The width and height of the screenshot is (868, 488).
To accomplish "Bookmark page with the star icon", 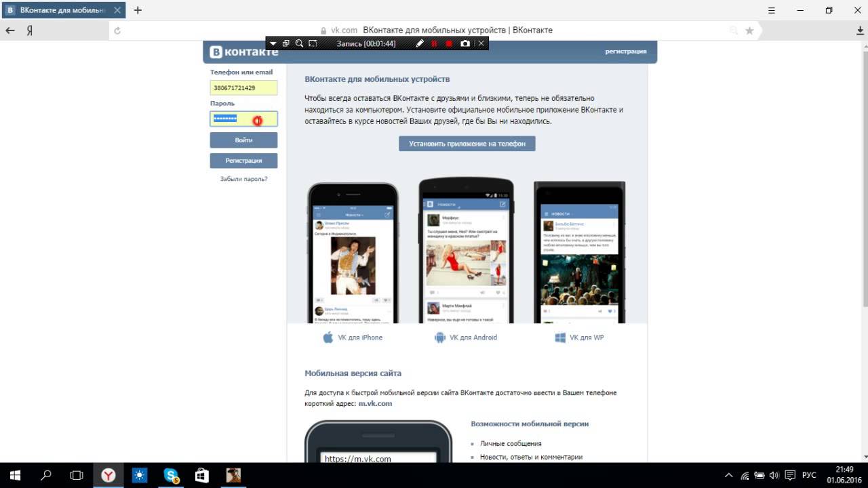I will point(749,30).
